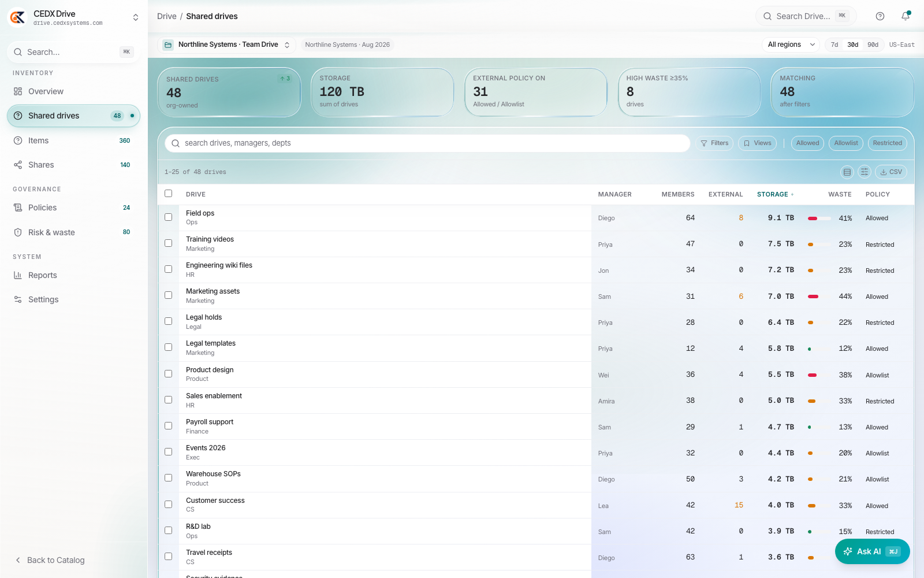Go to Overview in sidebar

pyautogui.click(x=73, y=91)
